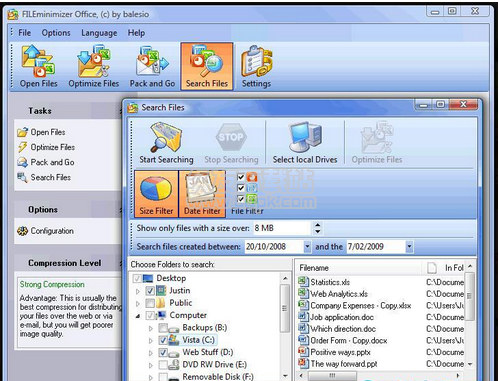Screen dimensions: 499x381
Task: Open Files icon in main toolbar
Action: click(38, 66)
